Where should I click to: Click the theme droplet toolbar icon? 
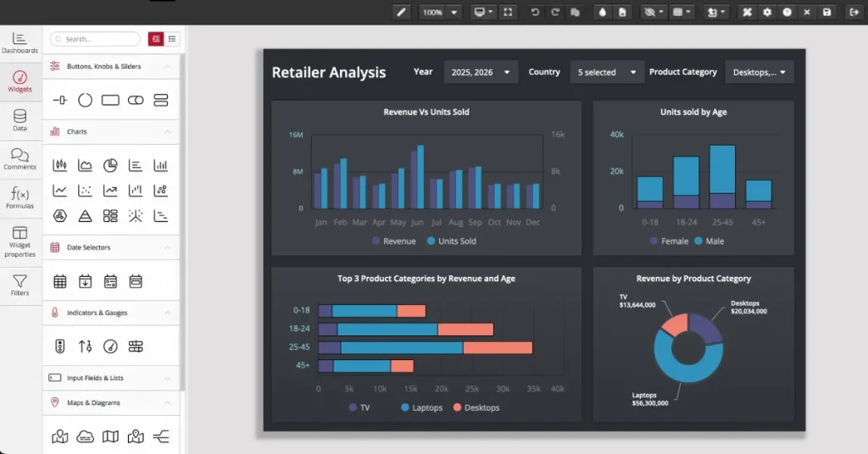tap(603, 12)
